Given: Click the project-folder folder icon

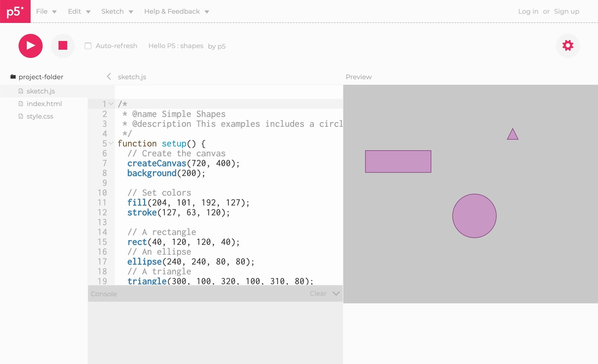Looking at the screenshot, I should [x=13, y=77].
